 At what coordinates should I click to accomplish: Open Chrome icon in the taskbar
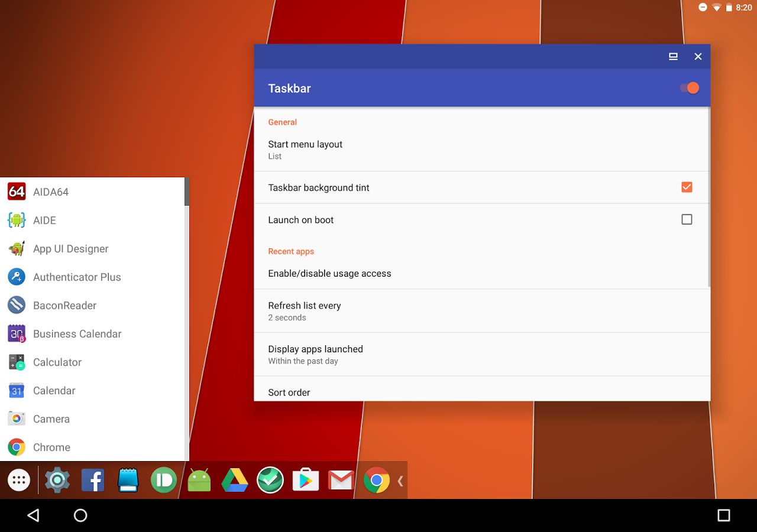point(377,480)
